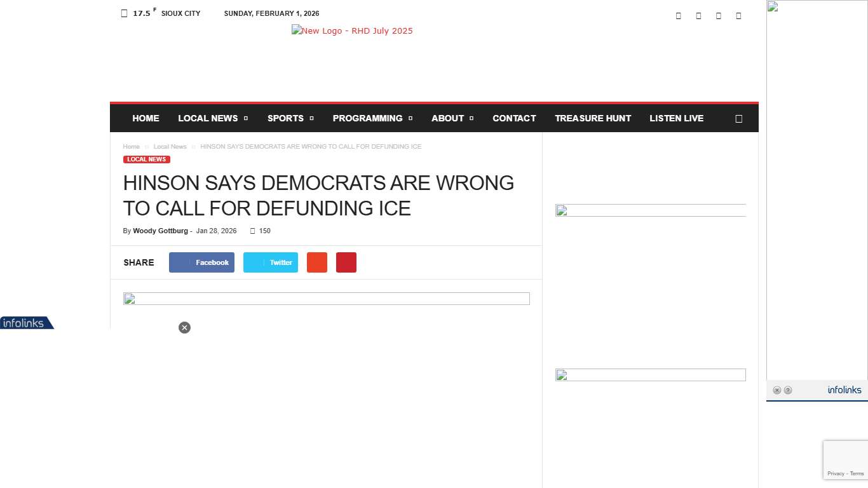Screen dimensions: 868x488
Task: Click the help question-mark icon on infolinks ad
Action: point(788,390)
